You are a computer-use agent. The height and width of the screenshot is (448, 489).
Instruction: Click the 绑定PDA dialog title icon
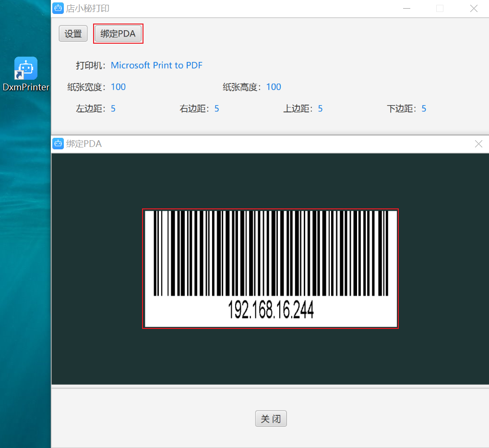pyautogui.click(x=58, y=144)
